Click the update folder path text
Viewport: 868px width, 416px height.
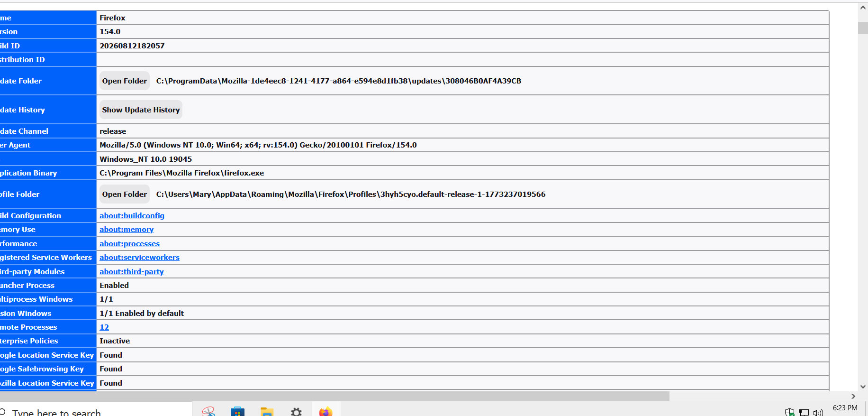pos(339,81)
